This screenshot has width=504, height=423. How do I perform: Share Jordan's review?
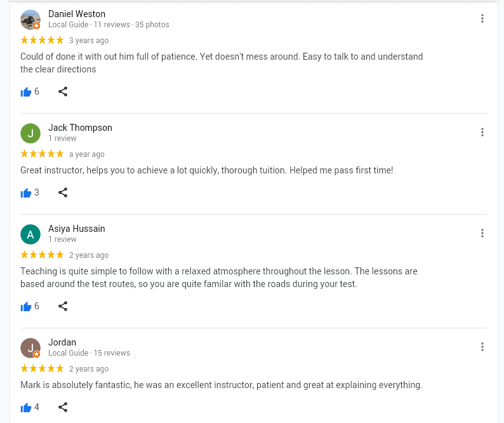coord(63,408)
